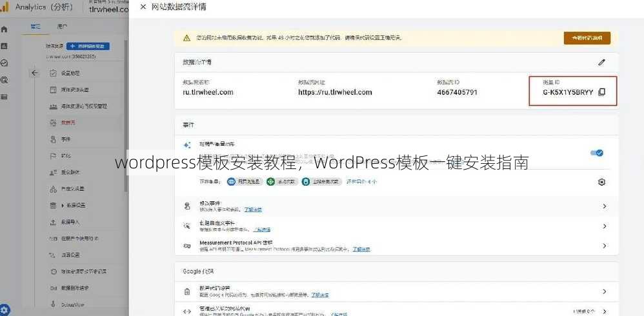Screen dimensions: 644x316
Task: Open Explore icon in left rail
Action: (x=4, y=63)
